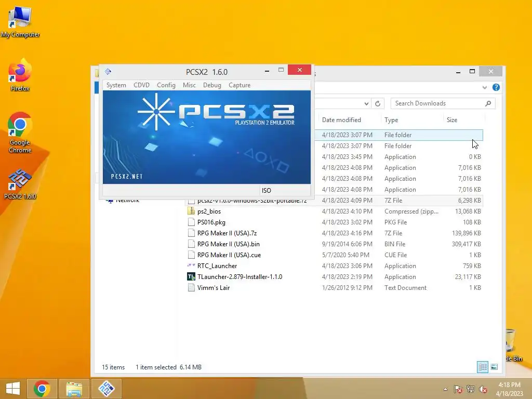Click the 1/26/2012 9:12 PM date cell
Image resolution: width=532 pixels, height=399 pixels.
click(347, 288)
